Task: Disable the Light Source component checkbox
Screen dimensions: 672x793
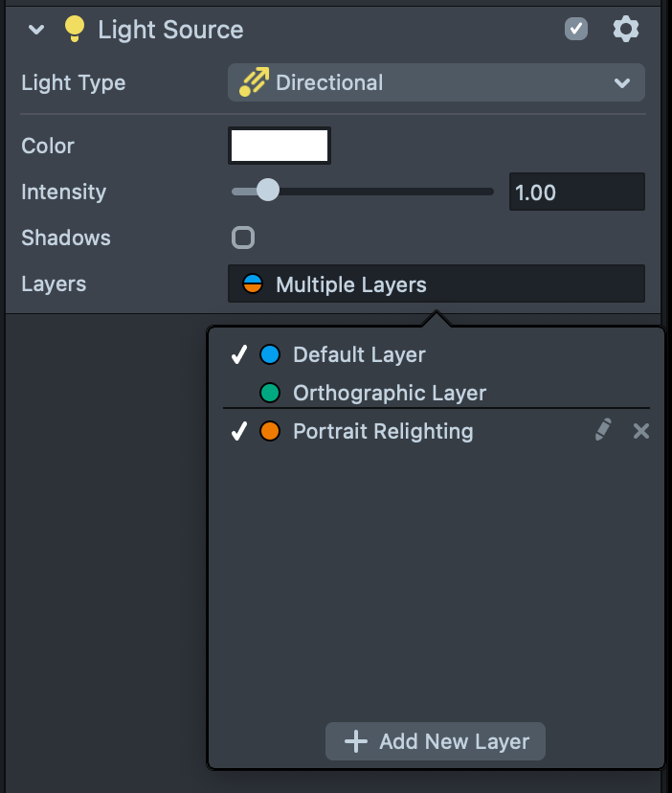Action: [x=576, y=30]
